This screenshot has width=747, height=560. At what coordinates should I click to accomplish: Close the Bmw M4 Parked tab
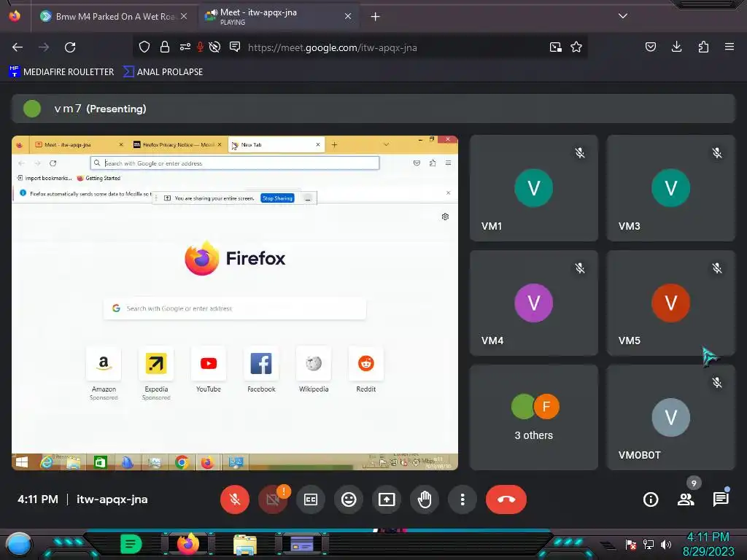[184, 17]
